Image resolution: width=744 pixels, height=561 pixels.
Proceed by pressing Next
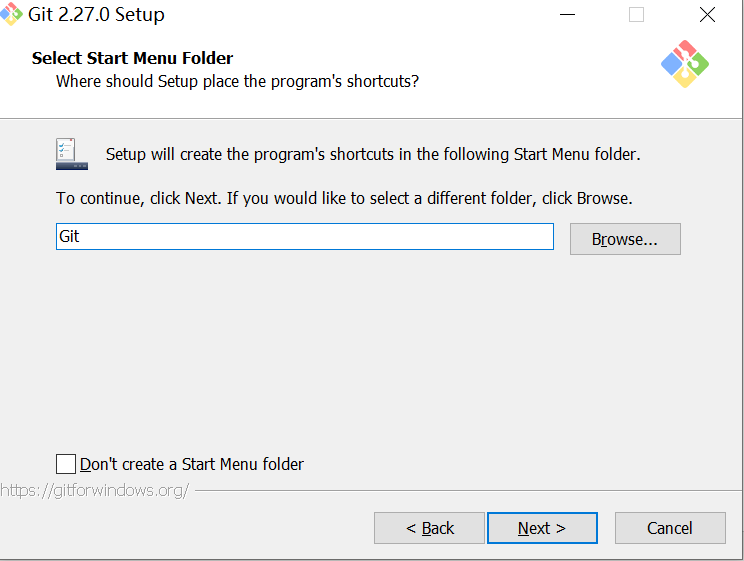[x=542, y=528]
